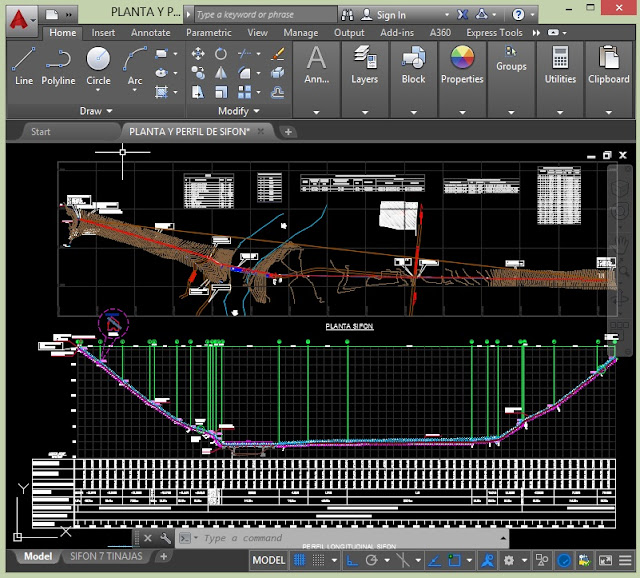Add a new drawing tab with plus
The height and width of the screenshot is (578, 640).
[288, 131]
